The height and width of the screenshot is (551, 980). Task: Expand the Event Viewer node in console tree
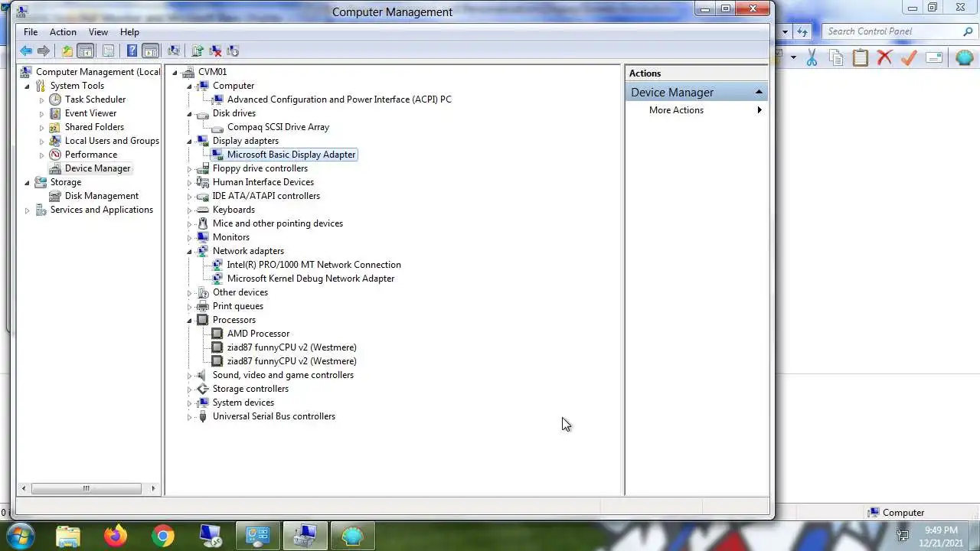click(x=42, y=113)
